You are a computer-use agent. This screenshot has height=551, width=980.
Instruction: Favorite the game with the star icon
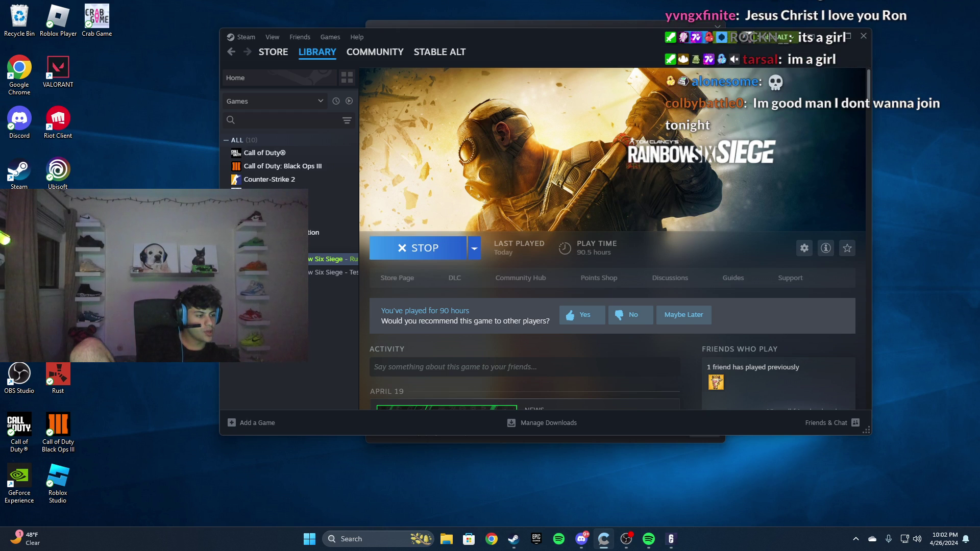(x=847, y=248)
